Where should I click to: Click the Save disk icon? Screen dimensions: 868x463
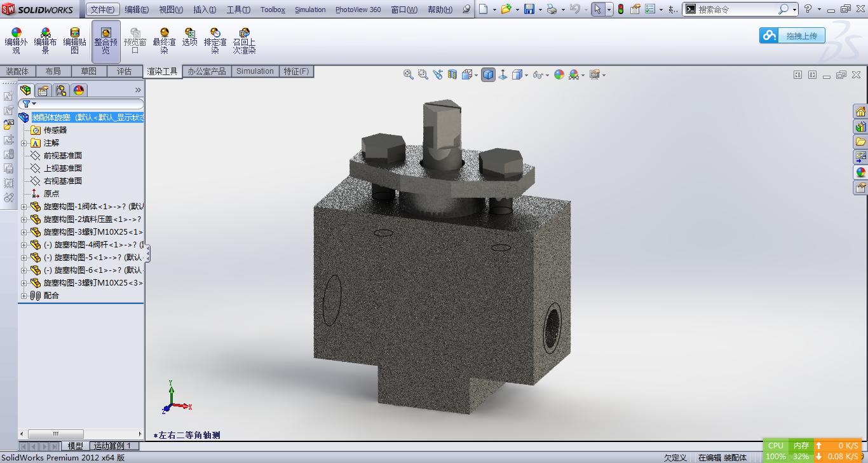click(529, 9)
